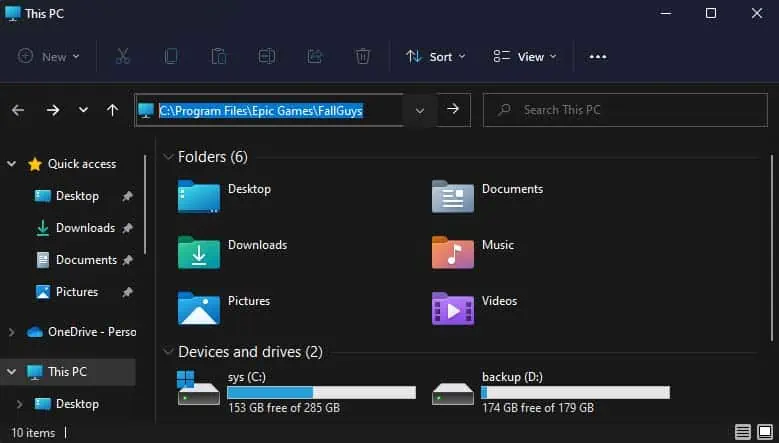Select the Documents folder icon in Folders
Viewport: 779px width, 443px height.
(x=453, y=196)
